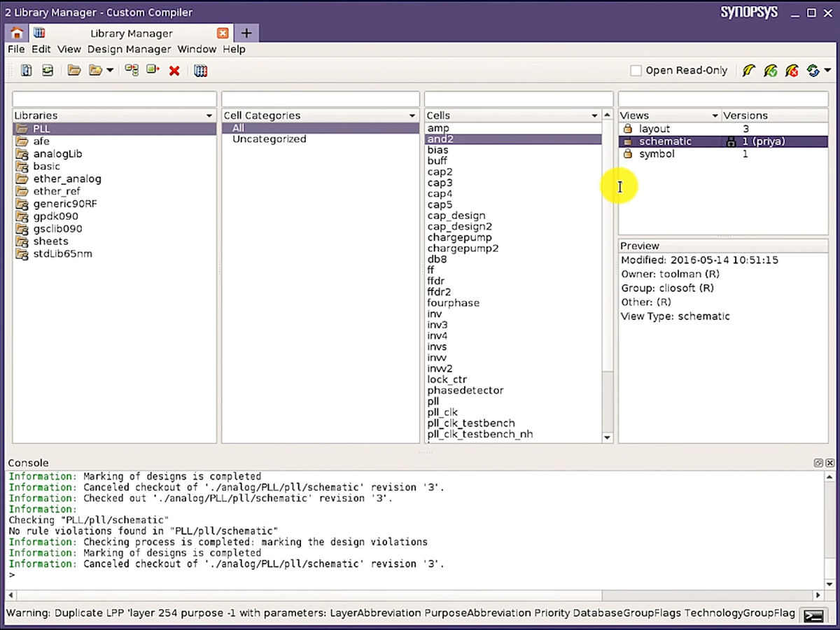Click the check-in icon with green checkmark
Screen dimensions: 840x630
770,70
